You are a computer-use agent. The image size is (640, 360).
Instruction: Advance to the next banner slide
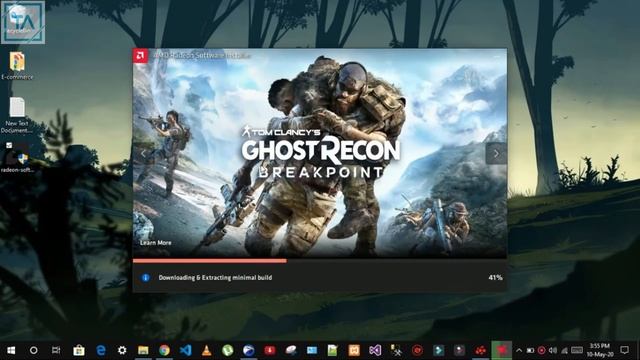[x=496, y=154]
